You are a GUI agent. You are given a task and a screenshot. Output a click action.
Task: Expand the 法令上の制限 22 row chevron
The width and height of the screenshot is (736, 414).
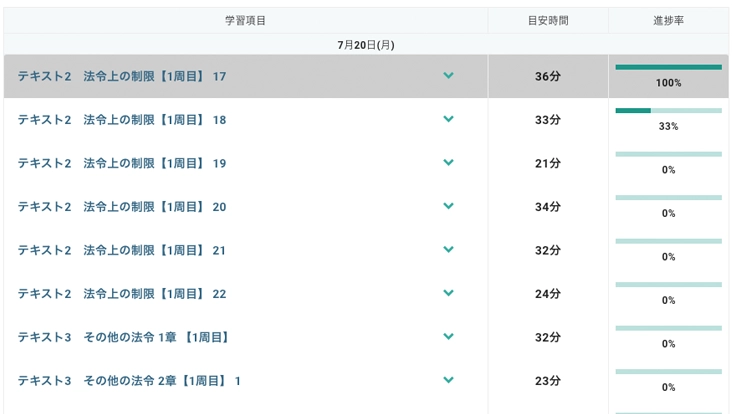[x=448, y=293]
